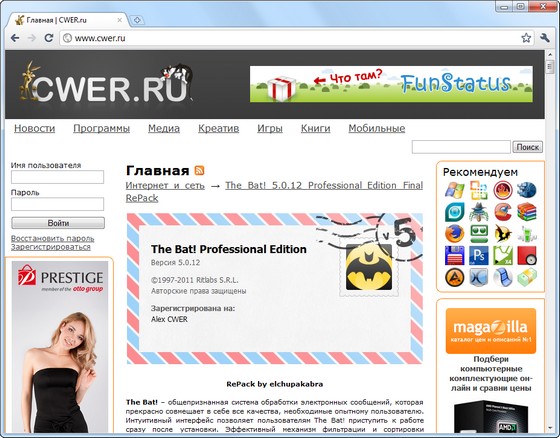Open the browser wrench settings menu

(545, 38)
